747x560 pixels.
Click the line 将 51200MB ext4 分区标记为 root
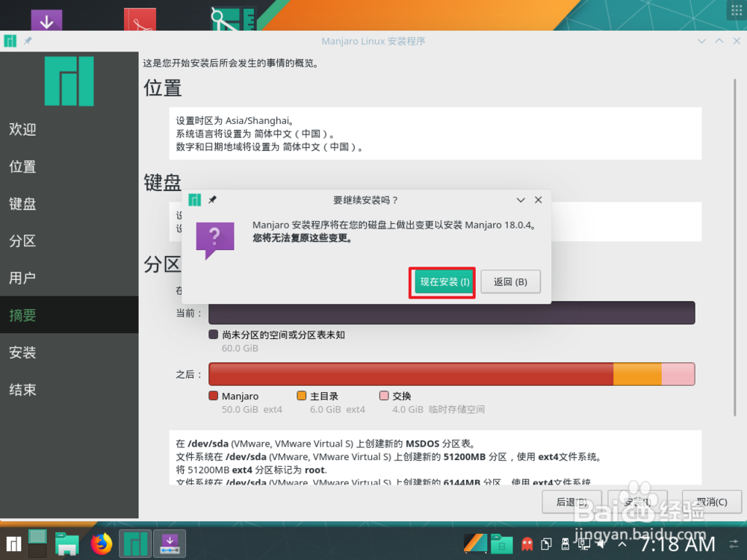[x=251, y=470]
